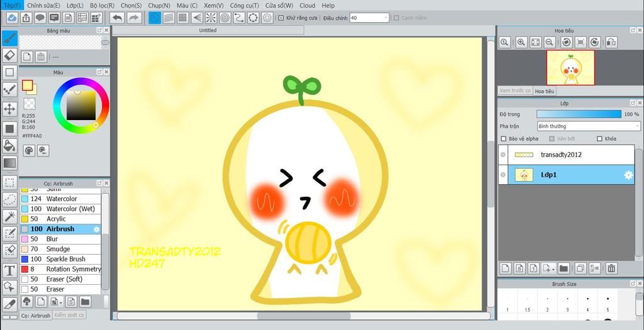Hide the Lớp1 layer
644x330 pixels.
coord(503,175)
